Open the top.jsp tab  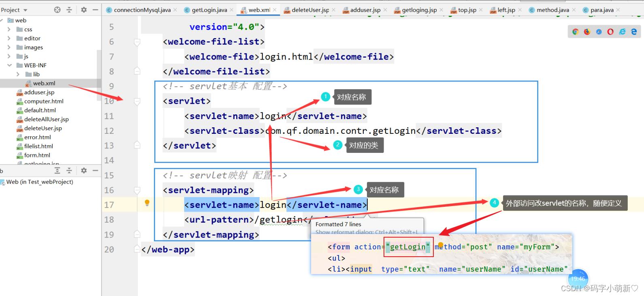pyautogui.click(x=467, y=10)
